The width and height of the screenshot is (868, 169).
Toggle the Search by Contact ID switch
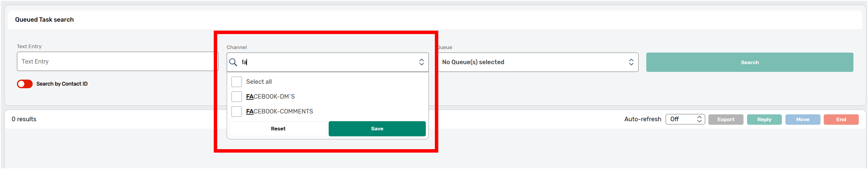tap(25, 84)
